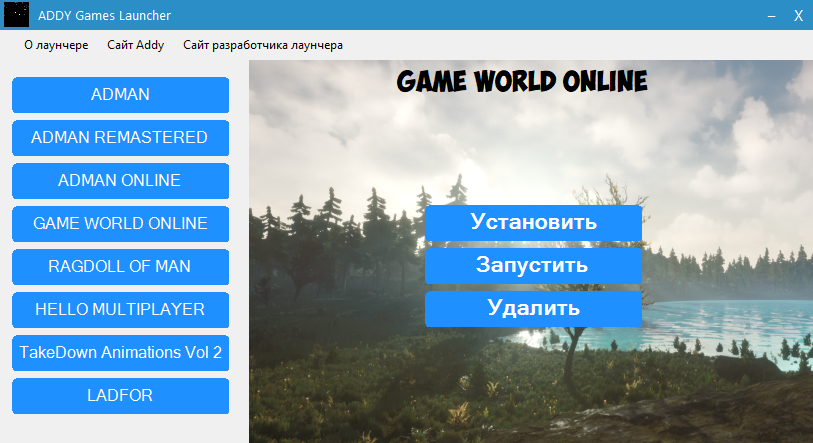Click "Удалить" to remove the game
The width and height of the screenshot is (813, 443).
[532, 309]
